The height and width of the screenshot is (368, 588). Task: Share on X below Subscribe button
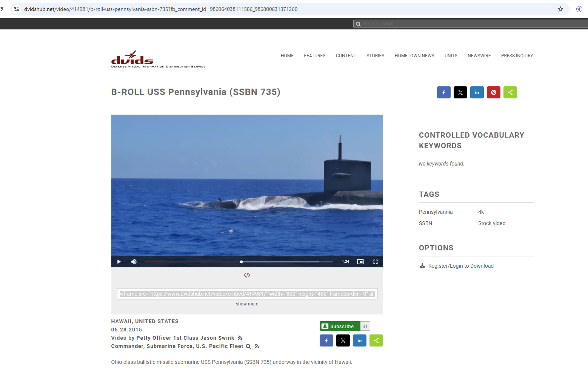tap(343, 340)
